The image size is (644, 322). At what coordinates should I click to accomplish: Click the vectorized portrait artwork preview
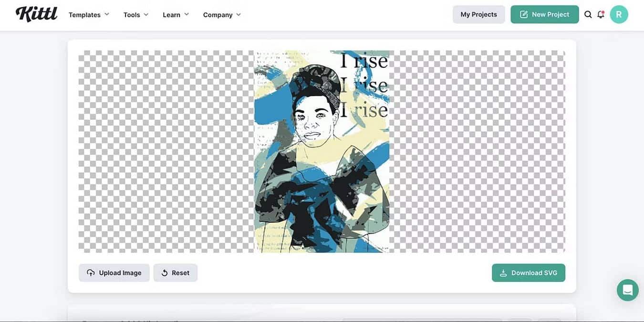coord(322,151)
